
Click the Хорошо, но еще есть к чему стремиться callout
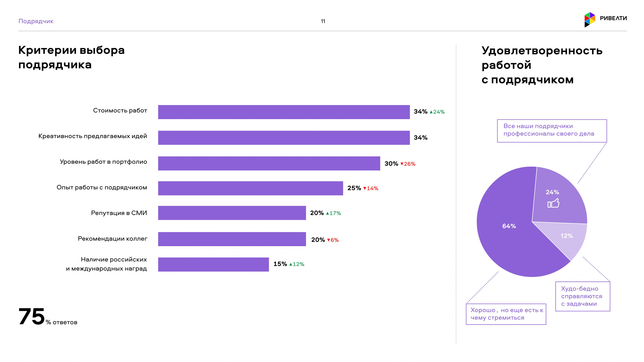click(x=506, y=314)
